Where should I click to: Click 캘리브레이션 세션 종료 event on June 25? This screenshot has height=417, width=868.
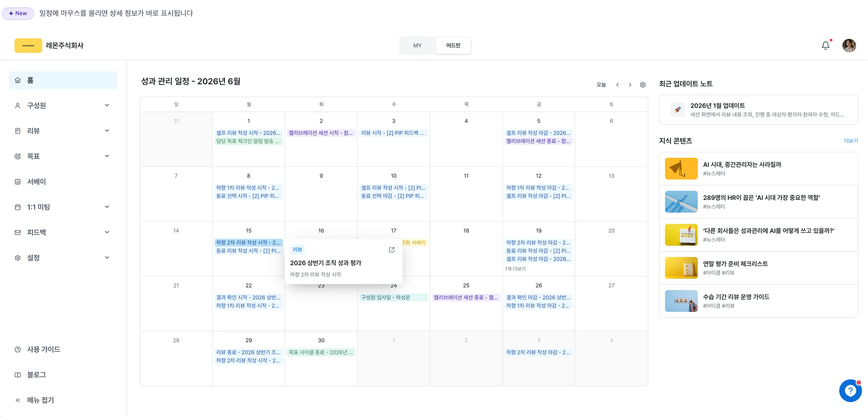pos(466,298)
